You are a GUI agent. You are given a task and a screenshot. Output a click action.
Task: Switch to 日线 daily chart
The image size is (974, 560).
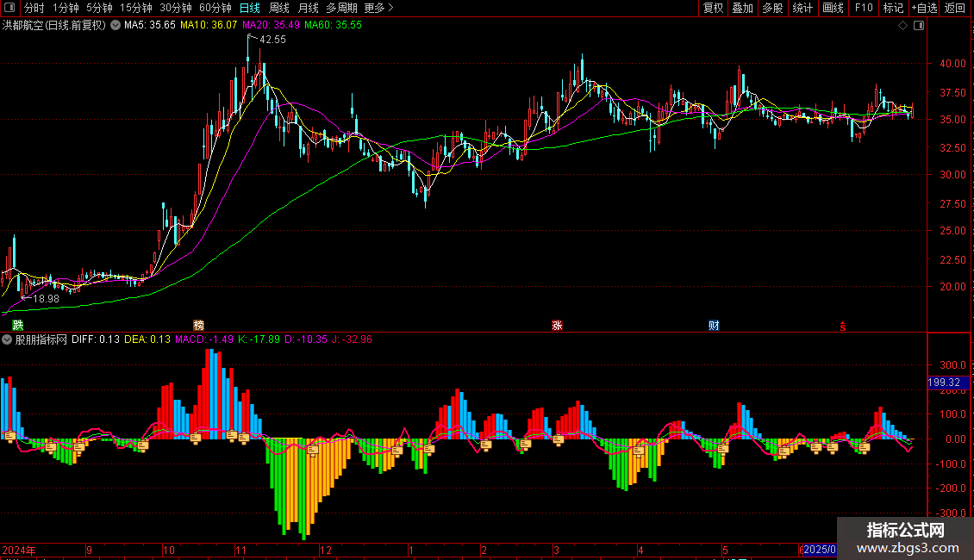[x=250, y=8]
